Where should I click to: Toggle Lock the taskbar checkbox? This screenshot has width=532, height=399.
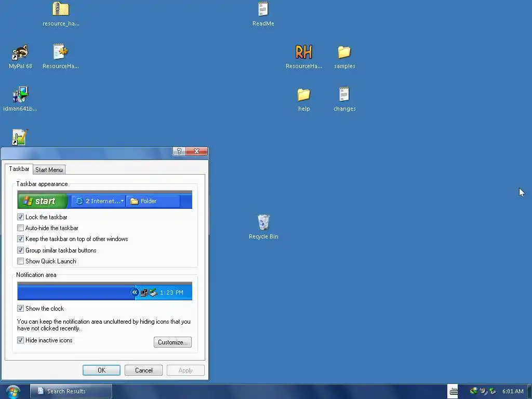tap(20, 217)
